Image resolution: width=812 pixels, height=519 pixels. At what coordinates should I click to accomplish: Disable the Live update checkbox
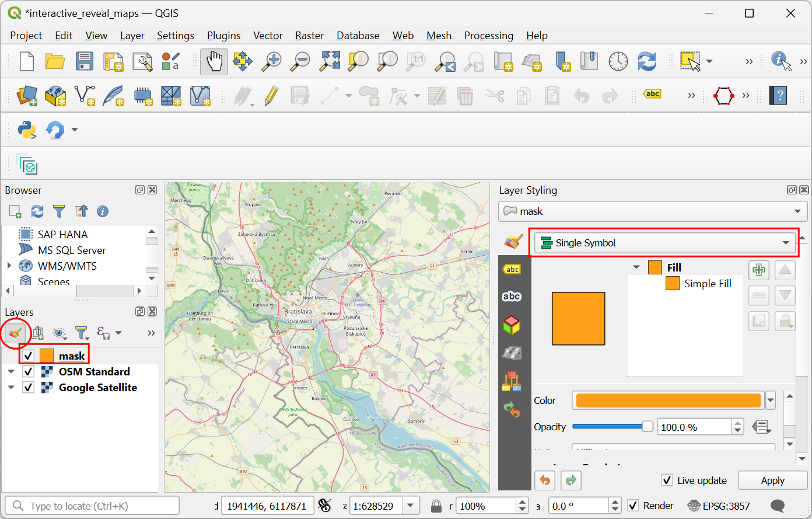(x=667, y=480)
